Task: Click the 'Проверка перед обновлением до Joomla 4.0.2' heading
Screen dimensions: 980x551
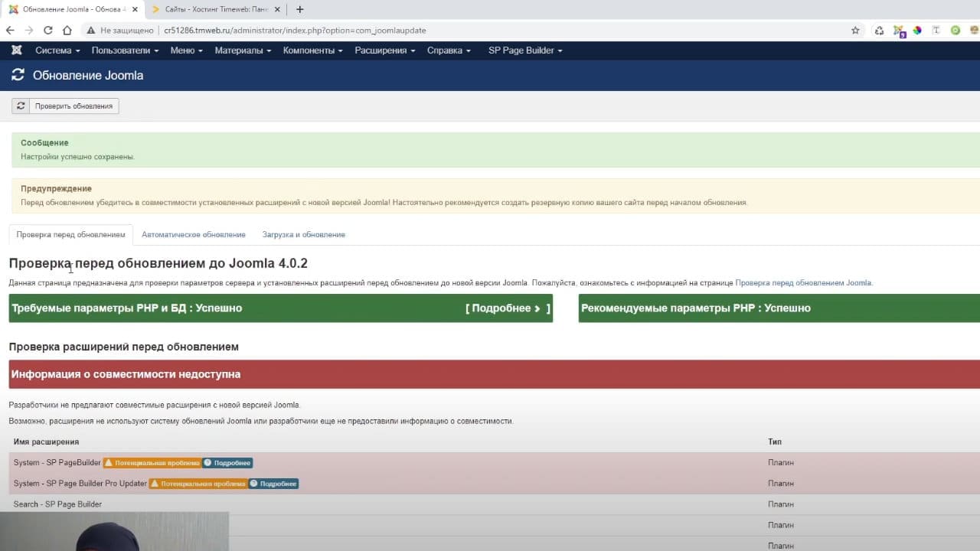Action: pos(158,263)
